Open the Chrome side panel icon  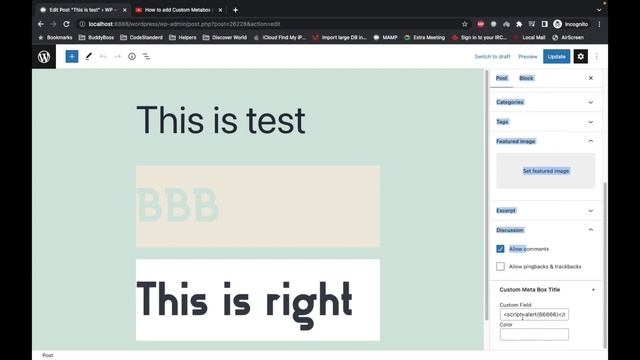coord(544,24)
